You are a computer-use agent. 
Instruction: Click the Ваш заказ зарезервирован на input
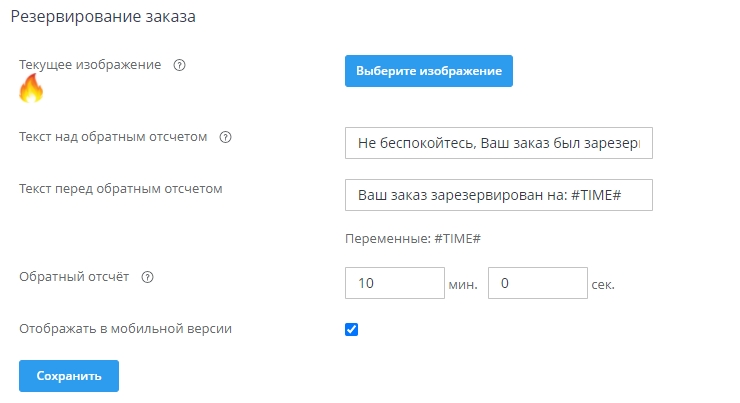click(x=498, y=195)
